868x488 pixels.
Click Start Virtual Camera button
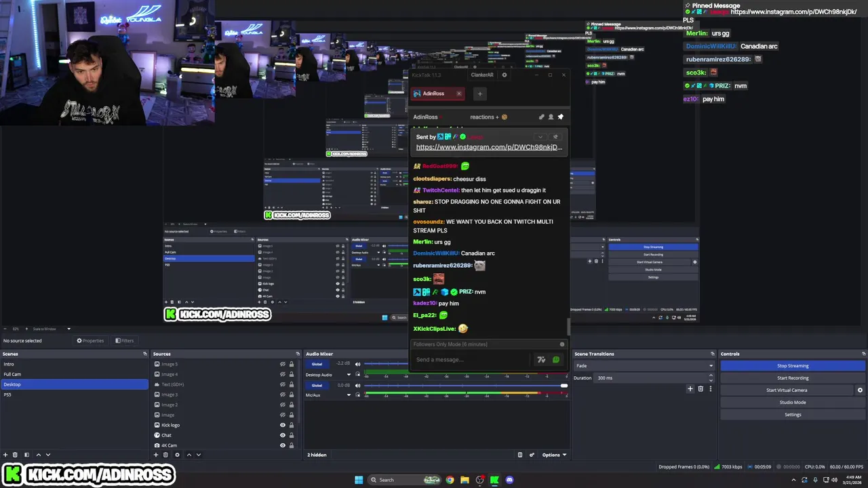tap(787, 390)
